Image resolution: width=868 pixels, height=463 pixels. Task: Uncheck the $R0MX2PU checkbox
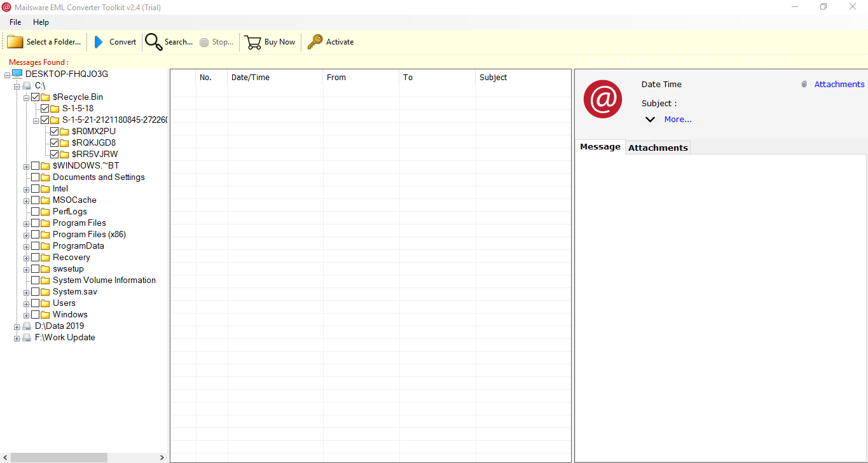pos(55,131)
